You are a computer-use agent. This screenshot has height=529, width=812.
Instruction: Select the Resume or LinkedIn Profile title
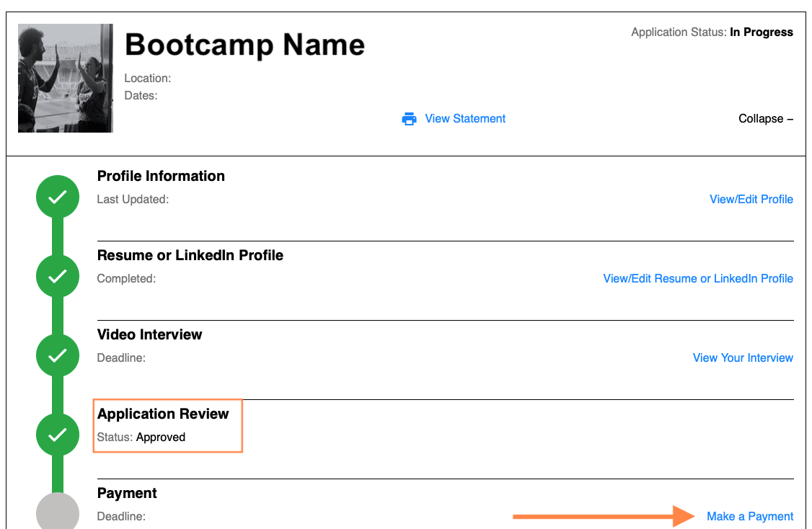(190, 256)
